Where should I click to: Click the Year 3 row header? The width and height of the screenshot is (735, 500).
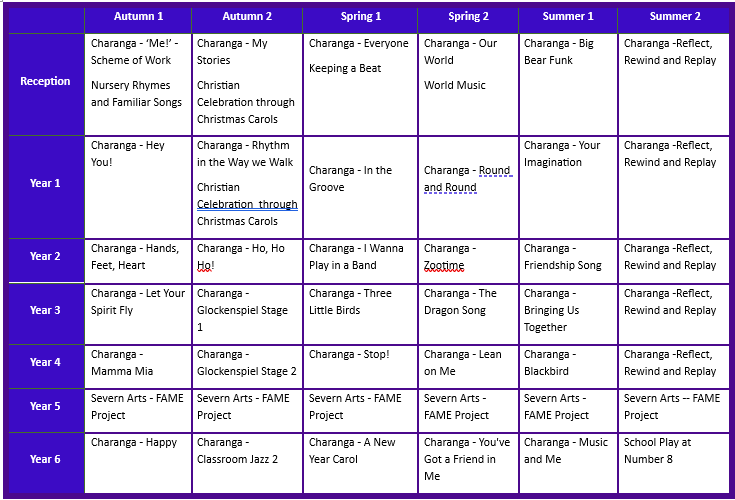pos(45,310)
